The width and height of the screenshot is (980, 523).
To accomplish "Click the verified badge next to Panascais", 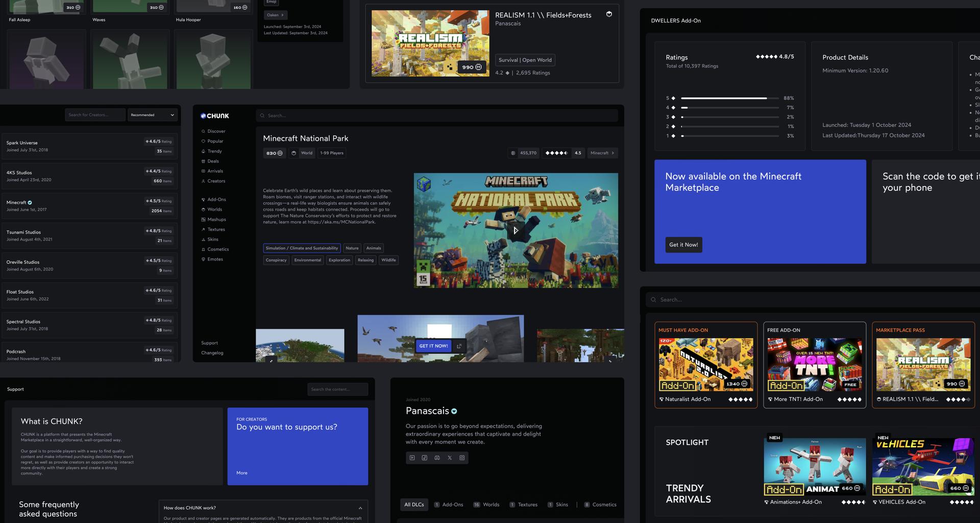I will (x=454, y=411).
